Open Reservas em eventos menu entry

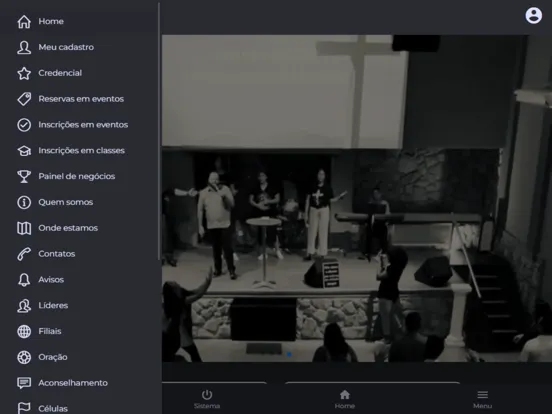[81, 99]
